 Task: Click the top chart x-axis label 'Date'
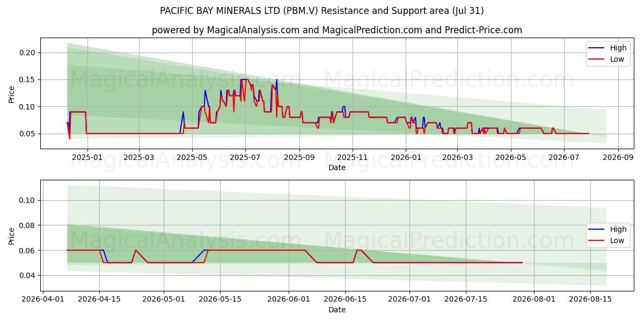point(337,167)
